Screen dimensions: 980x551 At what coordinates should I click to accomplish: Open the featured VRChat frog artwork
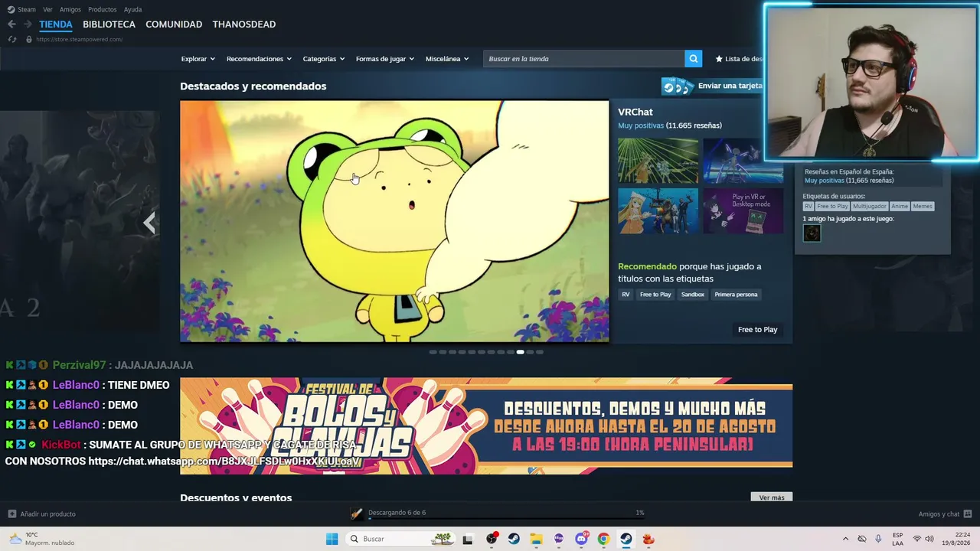394,221
